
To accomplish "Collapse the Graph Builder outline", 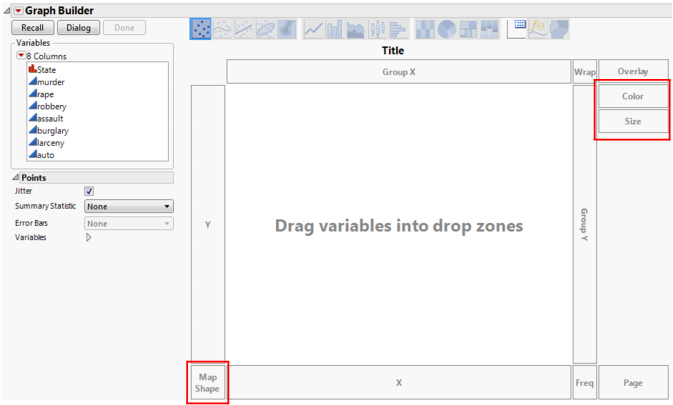I will [7, 11].
